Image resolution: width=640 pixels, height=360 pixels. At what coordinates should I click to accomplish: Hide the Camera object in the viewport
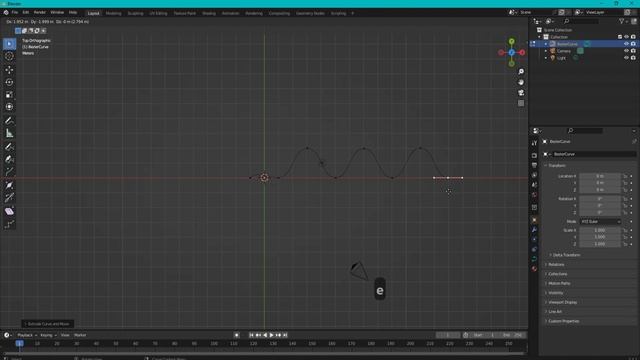pos(626,51)
